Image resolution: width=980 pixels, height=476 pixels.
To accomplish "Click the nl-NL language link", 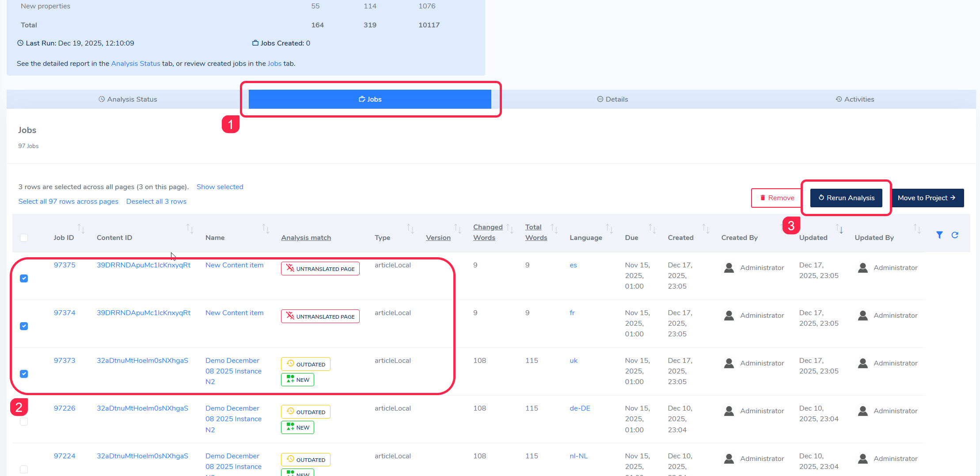I will click(578, 456).
